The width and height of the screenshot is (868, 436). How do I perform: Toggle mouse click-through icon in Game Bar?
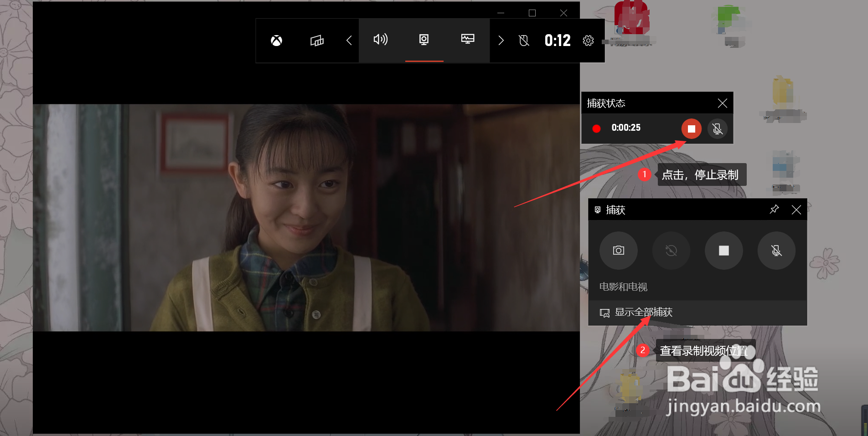click(524, 41)
